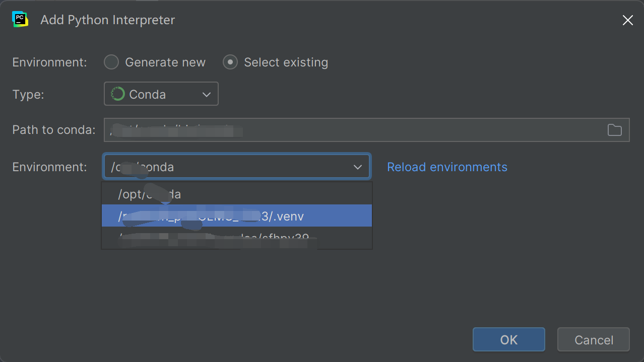Choose the environment entry ending in sfhpy39
Image resolution: width=644 pixels, height=362 pixels.
(237, 238)
